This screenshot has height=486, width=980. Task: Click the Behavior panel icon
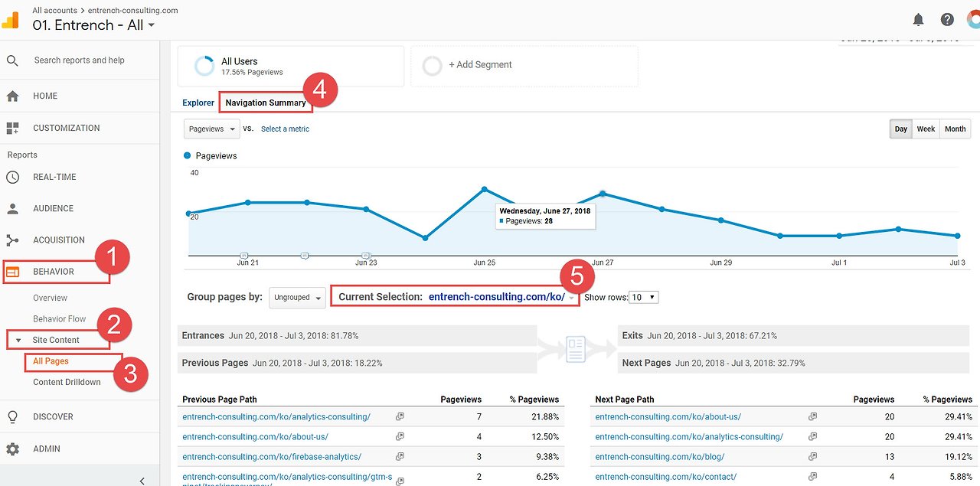[x=12, y=272]
